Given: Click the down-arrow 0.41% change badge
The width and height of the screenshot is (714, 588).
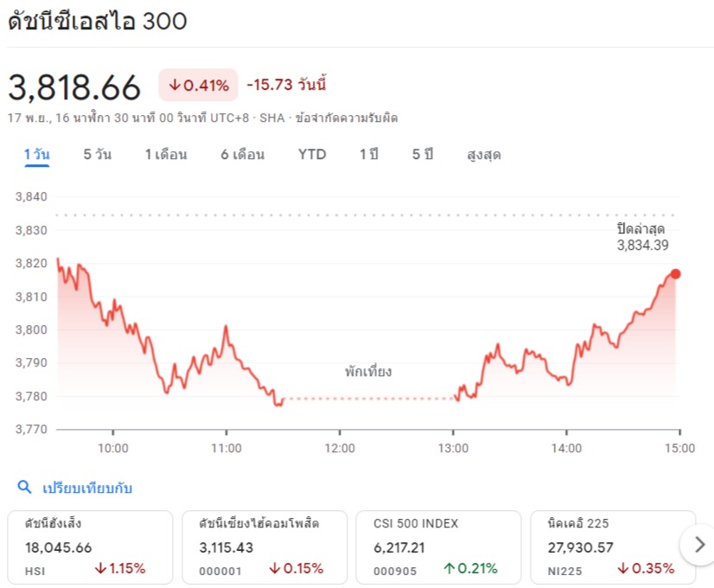Looking at the screenshot, I should 198,85.
